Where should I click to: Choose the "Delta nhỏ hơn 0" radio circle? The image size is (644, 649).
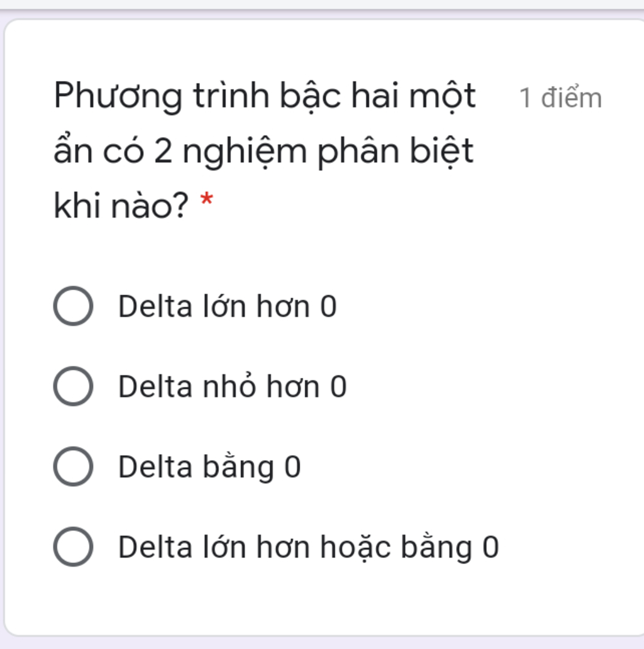[73, 386]
